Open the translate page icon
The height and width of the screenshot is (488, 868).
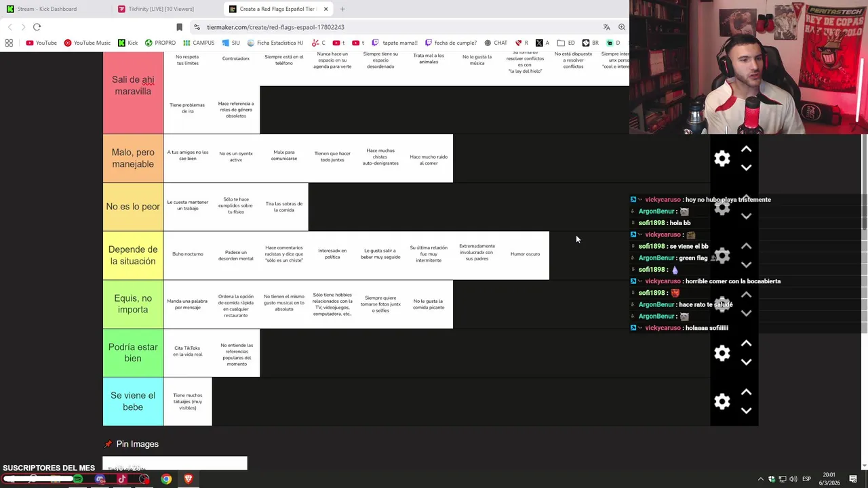pyautogui.click(x=606, y=27)
